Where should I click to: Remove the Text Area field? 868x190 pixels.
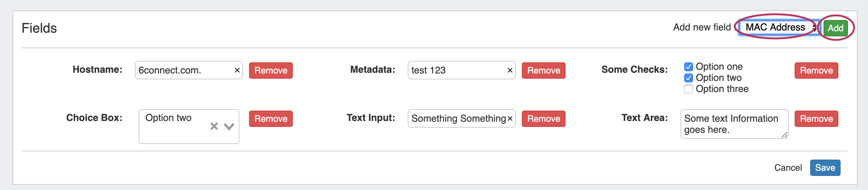(x=816, y=119)
